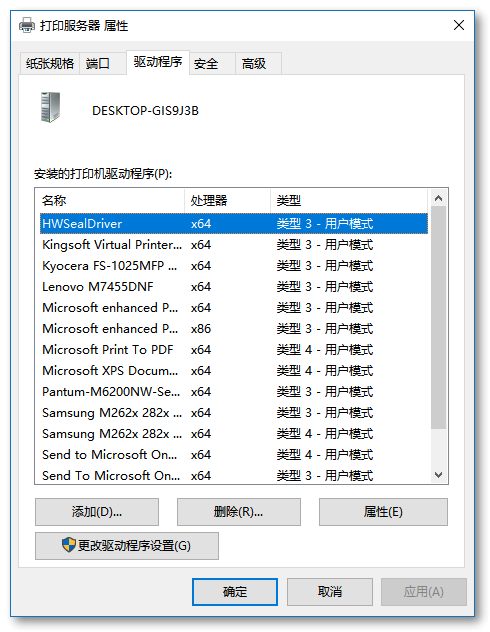The height and width of the screenshot is (632, 490).
Task: Select the HWSealDriver row
Action: click(x=234, y=224)
